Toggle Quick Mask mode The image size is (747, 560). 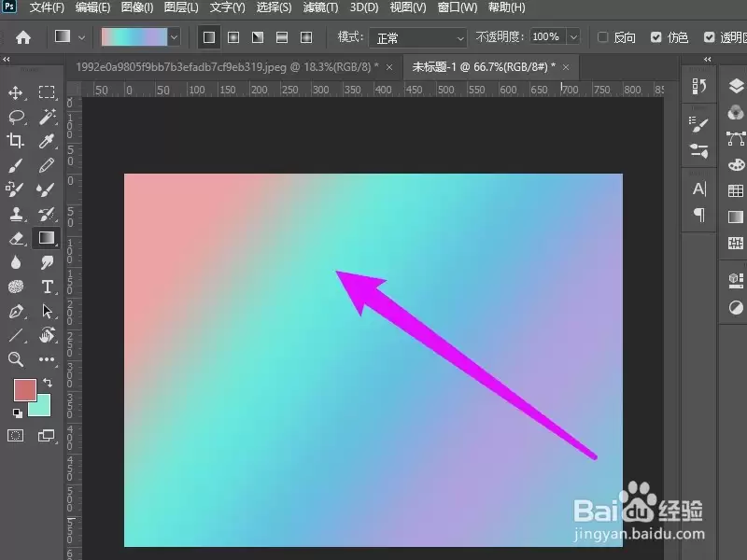(x=15, y=435)
